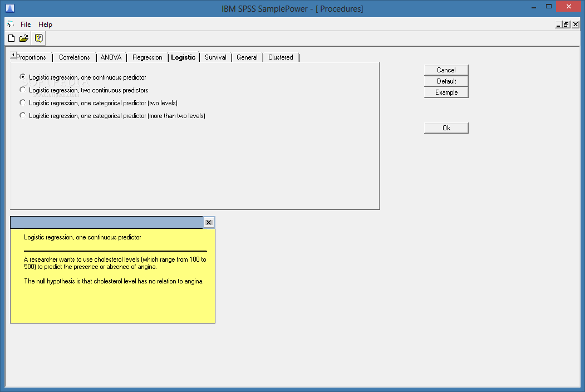Select the Logistic tab
The width and height of the screenshot is (585, 392).
183,57
